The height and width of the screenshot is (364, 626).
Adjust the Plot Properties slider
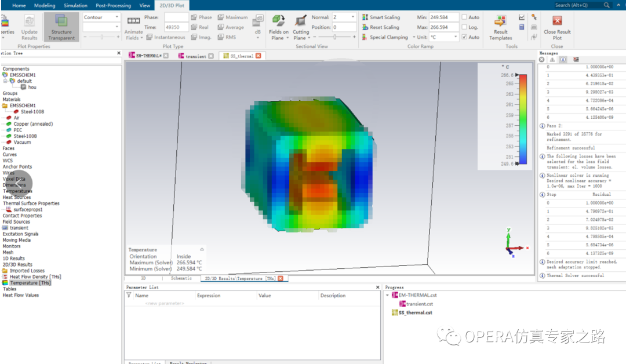click(101, 37)
